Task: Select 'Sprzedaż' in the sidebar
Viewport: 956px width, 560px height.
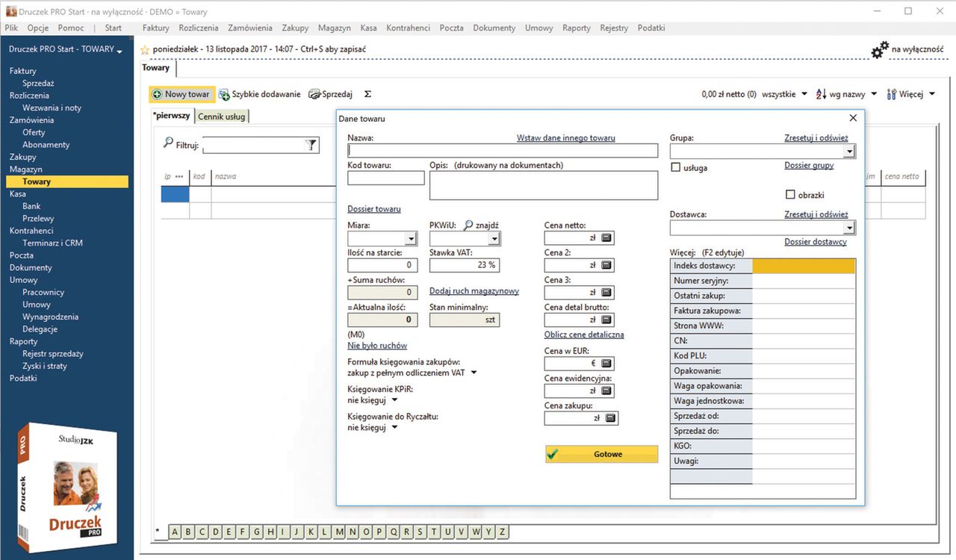Action: point(38,83)
